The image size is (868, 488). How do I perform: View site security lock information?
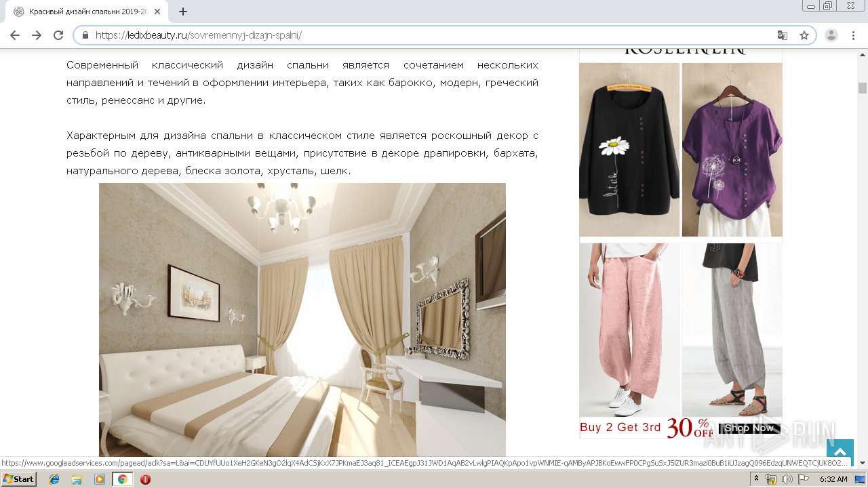pos(85,35)
